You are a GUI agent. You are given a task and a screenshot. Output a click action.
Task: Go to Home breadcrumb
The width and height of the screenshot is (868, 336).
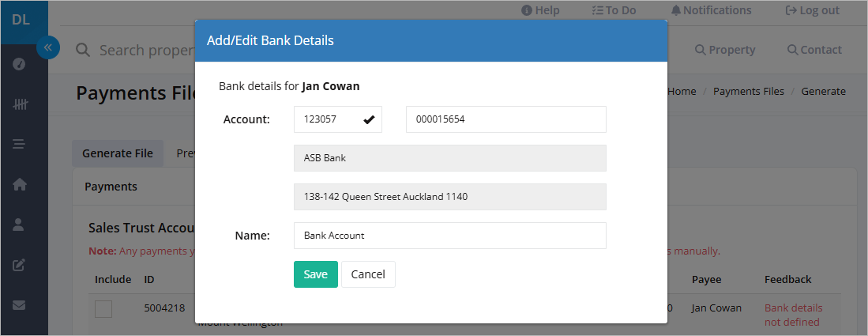(682, 92)
